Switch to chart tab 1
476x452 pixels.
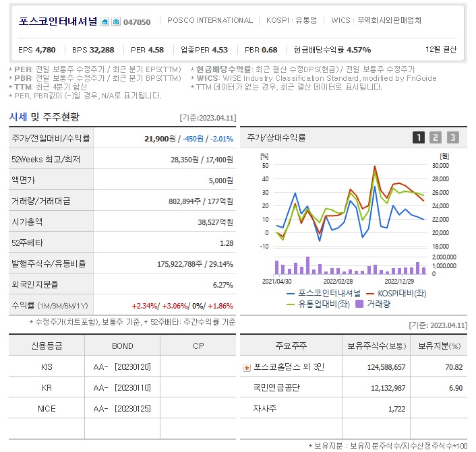point(418,137)
